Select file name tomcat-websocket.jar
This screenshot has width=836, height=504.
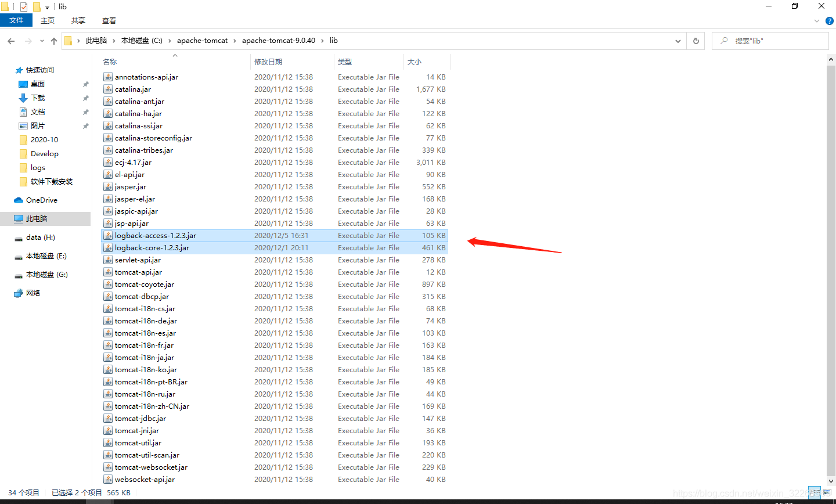pos(151,467)
